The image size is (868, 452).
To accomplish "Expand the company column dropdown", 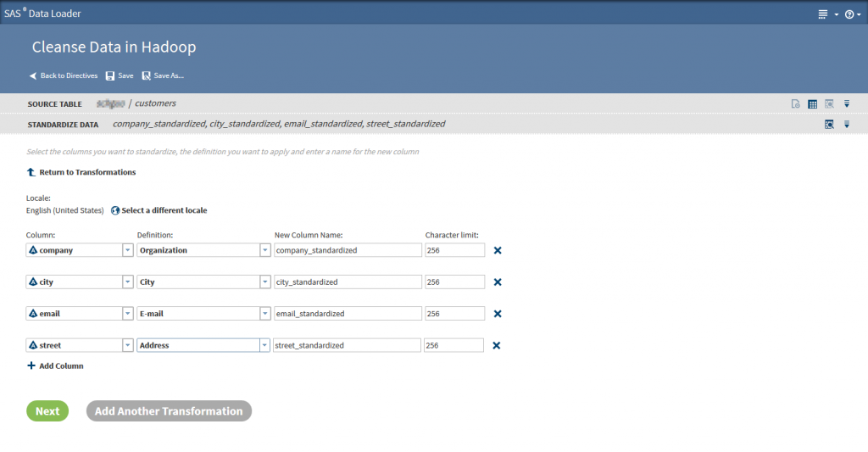I will tap(127, 250).
